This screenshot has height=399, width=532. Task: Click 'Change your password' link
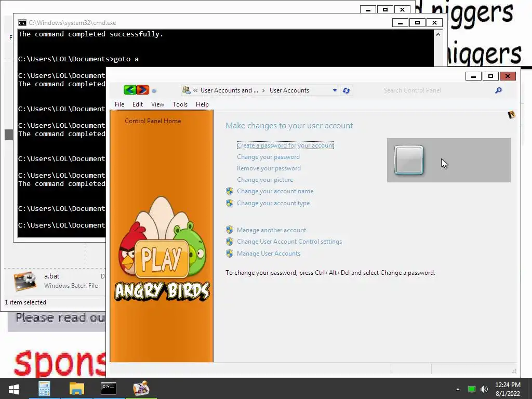[269, 157]
